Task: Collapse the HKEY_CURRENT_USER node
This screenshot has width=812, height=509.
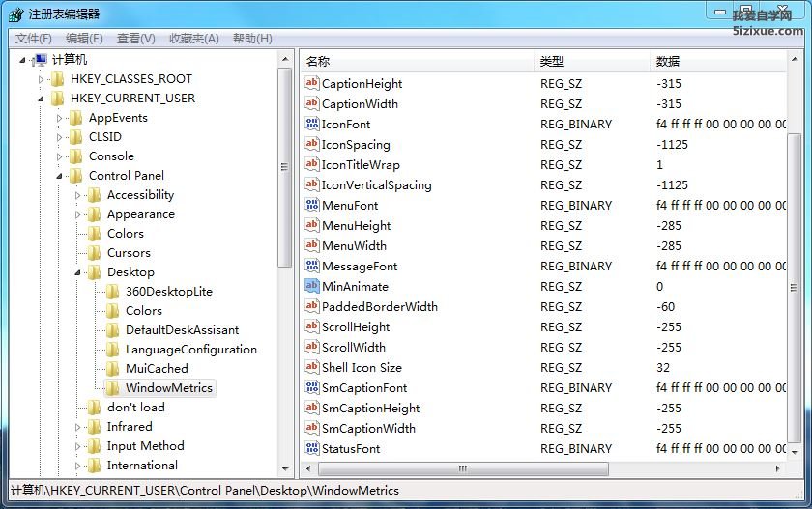Action: pyautogui.click(x=41, y=99)
